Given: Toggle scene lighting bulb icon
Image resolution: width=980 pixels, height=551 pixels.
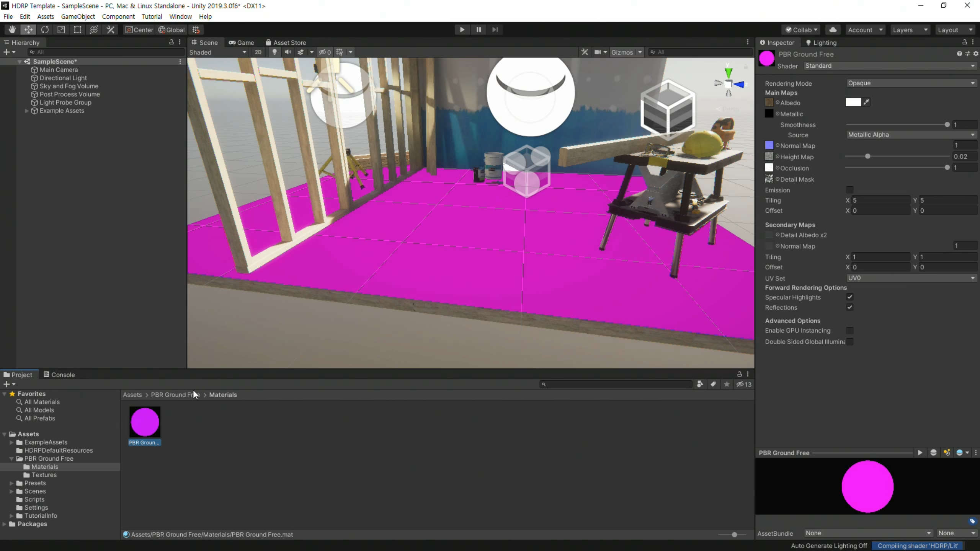Looking at the screenshot, I should 274,52.
